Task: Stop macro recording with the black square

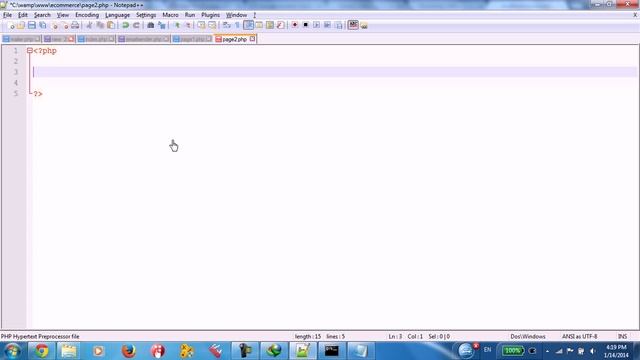Action: 305,25
